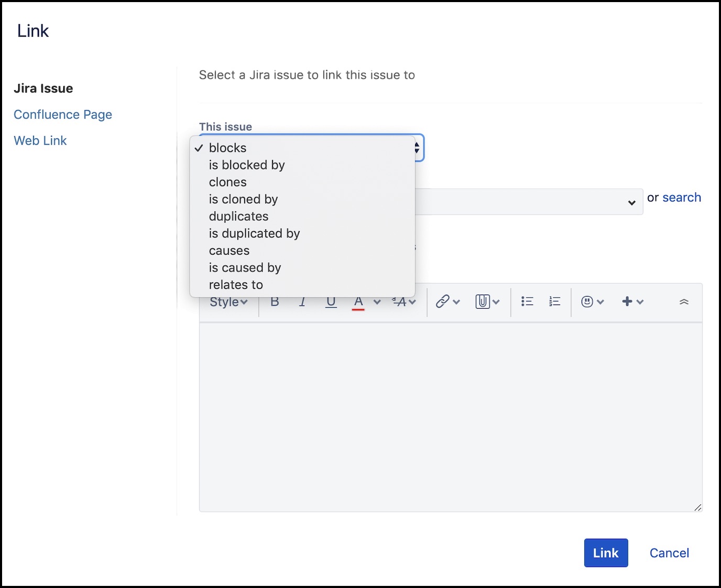Select the 'is blocked by' link type
Screen dimensions: 721x588
point(247,165)
